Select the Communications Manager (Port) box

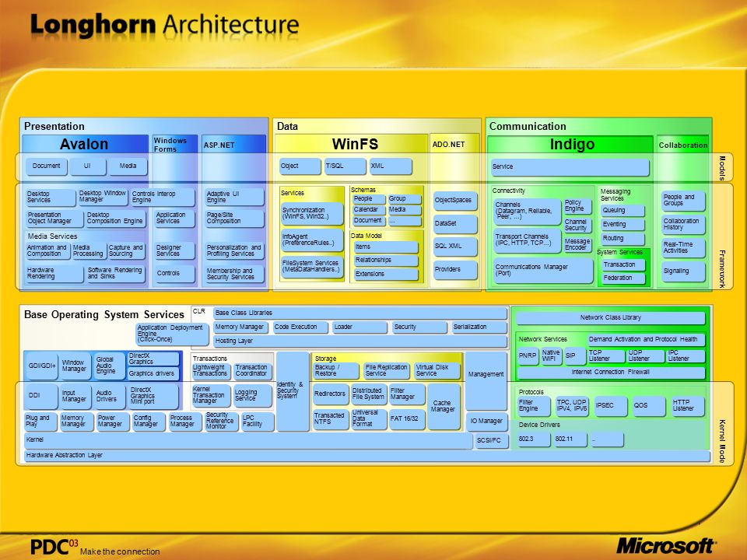point(543,271)
